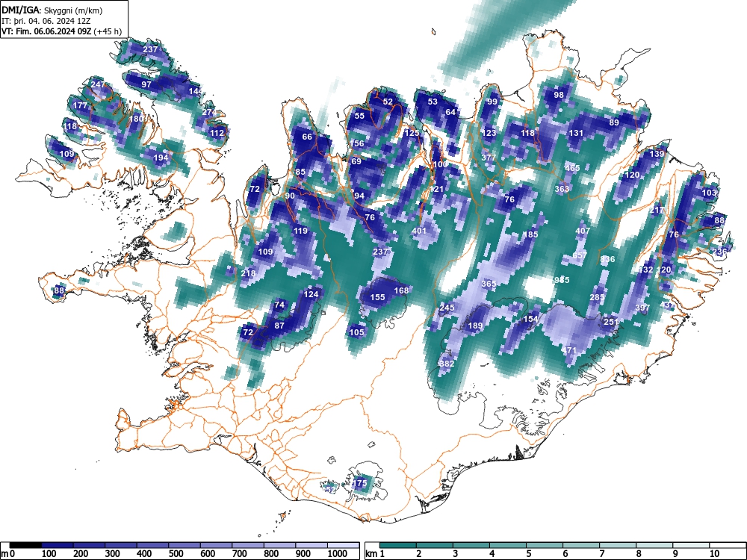Click the visibility value 125 on the map
This screenshot has height=560, width=747.
point(412,133)
